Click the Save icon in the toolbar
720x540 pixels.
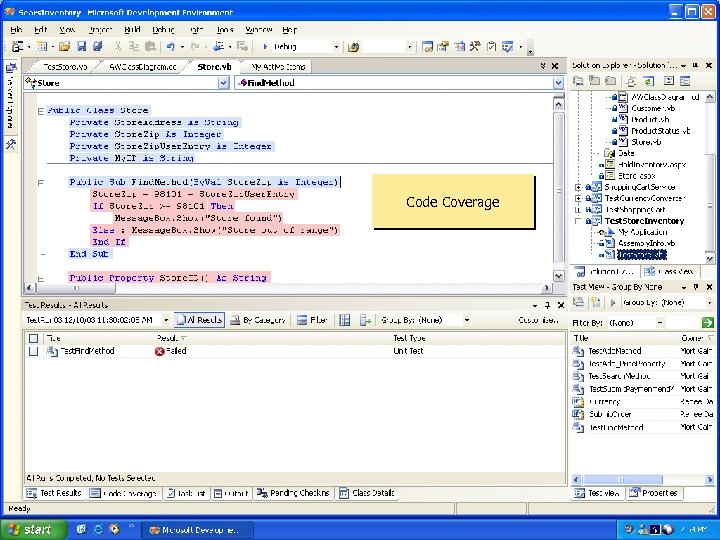click(x=79, y=47)
